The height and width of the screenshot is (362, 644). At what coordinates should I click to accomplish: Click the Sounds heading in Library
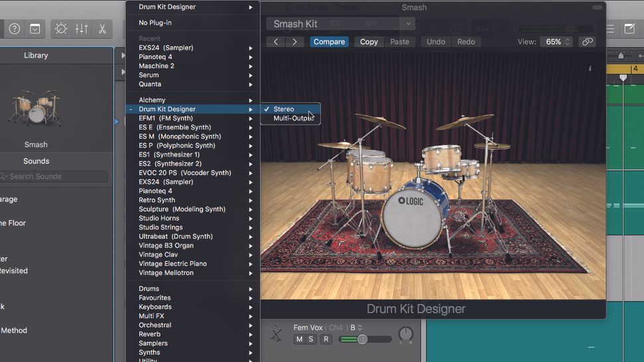click(36, 161)
